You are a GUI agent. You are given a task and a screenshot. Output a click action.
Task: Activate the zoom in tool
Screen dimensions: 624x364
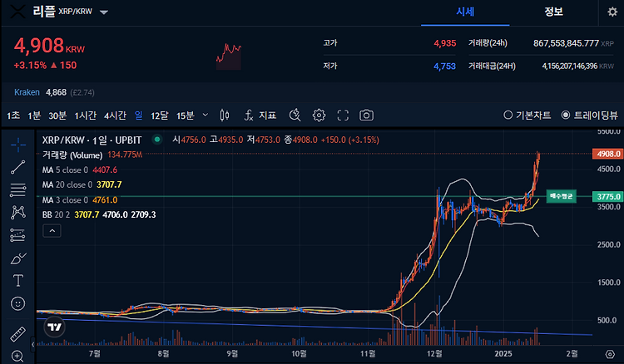(18, 356)
